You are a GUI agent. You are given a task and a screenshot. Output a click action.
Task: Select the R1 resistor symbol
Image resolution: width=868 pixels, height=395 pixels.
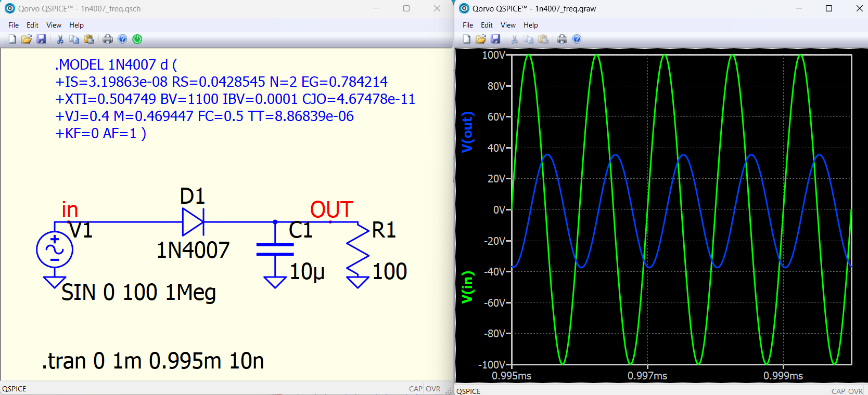click(x=358, y=249)
